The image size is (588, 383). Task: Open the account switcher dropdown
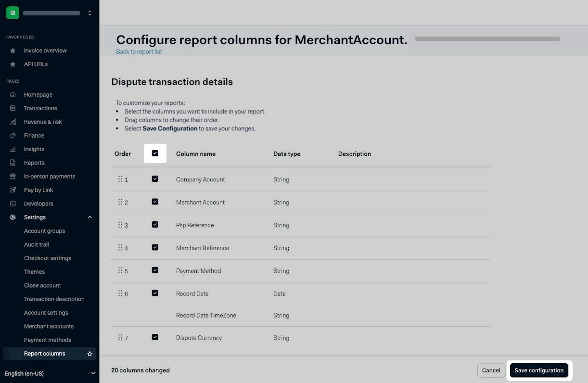pos(89,13)
